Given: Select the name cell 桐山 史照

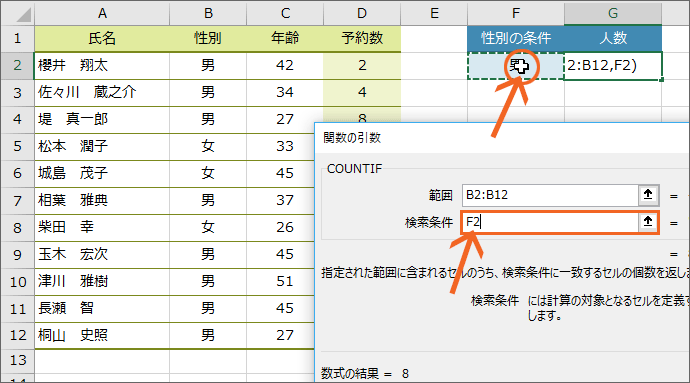Looking at the screenshot, I should coord(102,336).
